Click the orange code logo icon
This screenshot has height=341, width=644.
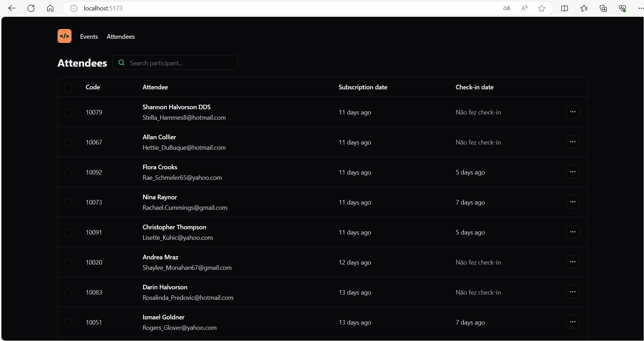pos(65,36)
